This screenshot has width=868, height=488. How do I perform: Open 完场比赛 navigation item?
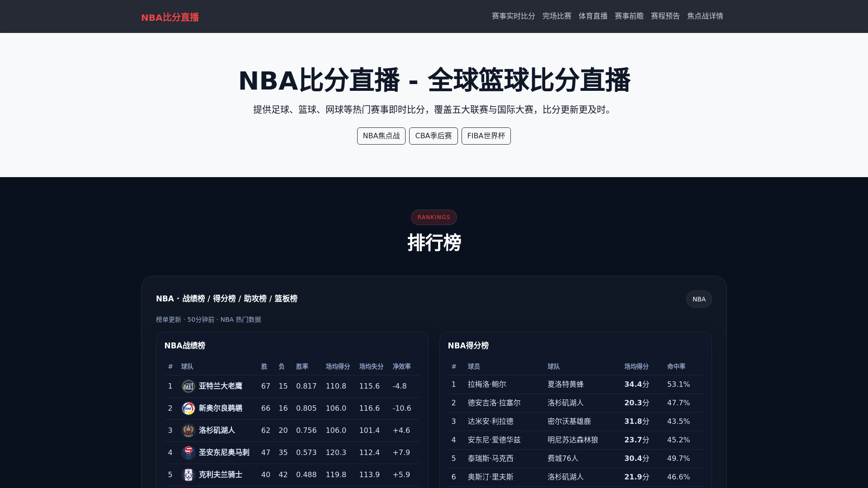(557, 16)
